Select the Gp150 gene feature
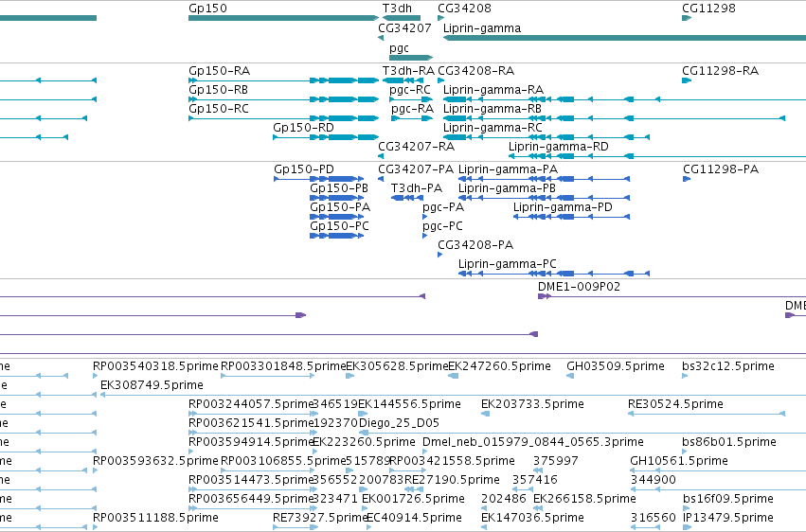Image resolution: width=806 pixels, height=532 pixels. [284, 18]
